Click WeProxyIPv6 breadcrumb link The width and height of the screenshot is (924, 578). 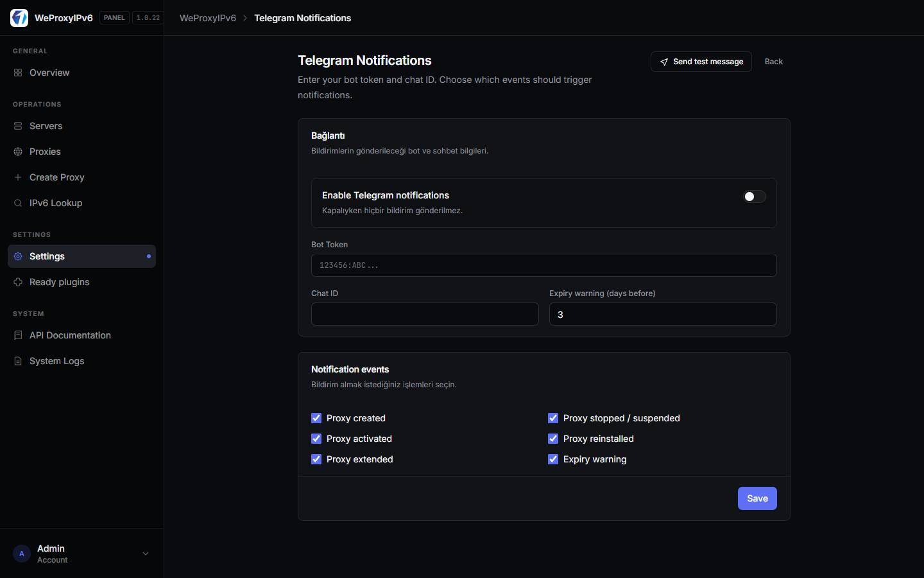tap(208, 18)
